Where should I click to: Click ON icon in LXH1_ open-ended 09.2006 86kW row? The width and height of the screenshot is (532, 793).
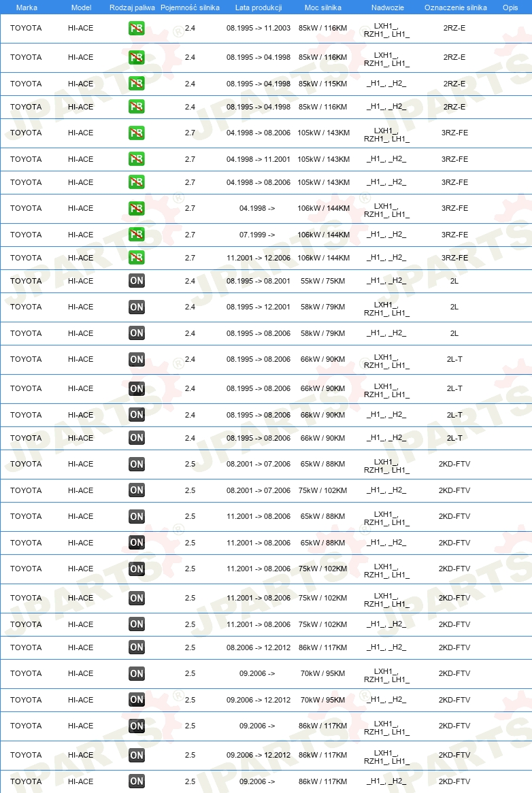pyautogui.click(x=137, y=726)
